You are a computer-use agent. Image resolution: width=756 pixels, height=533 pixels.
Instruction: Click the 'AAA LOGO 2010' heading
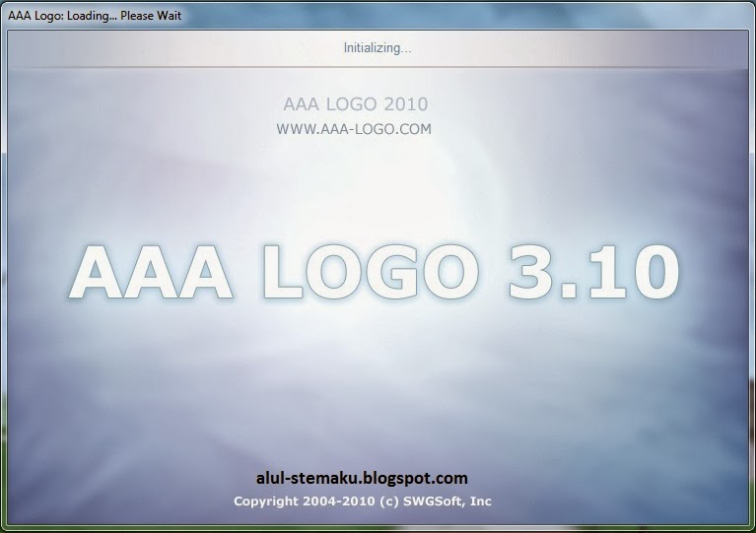tap(356, 104)
